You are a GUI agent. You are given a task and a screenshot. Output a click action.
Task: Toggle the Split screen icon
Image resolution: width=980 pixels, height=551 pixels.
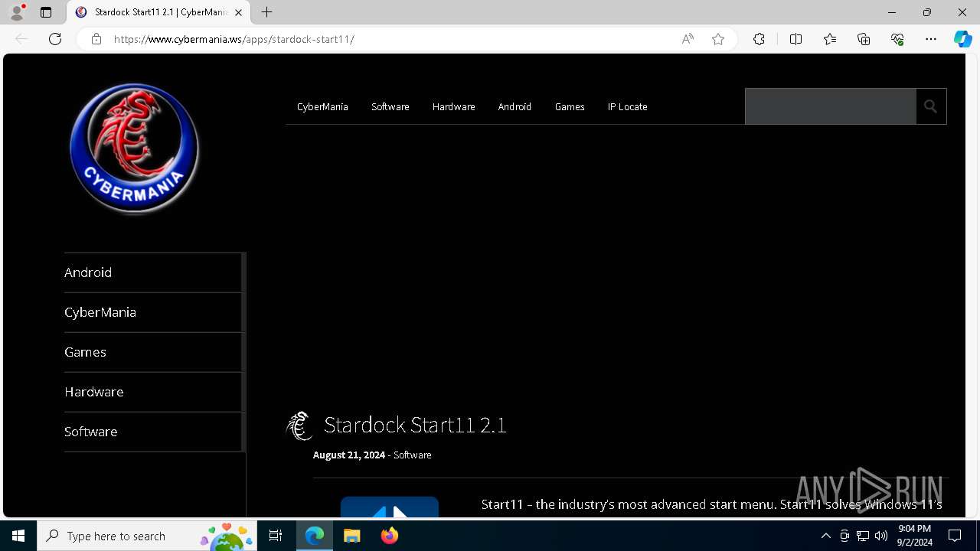[795, 39]
